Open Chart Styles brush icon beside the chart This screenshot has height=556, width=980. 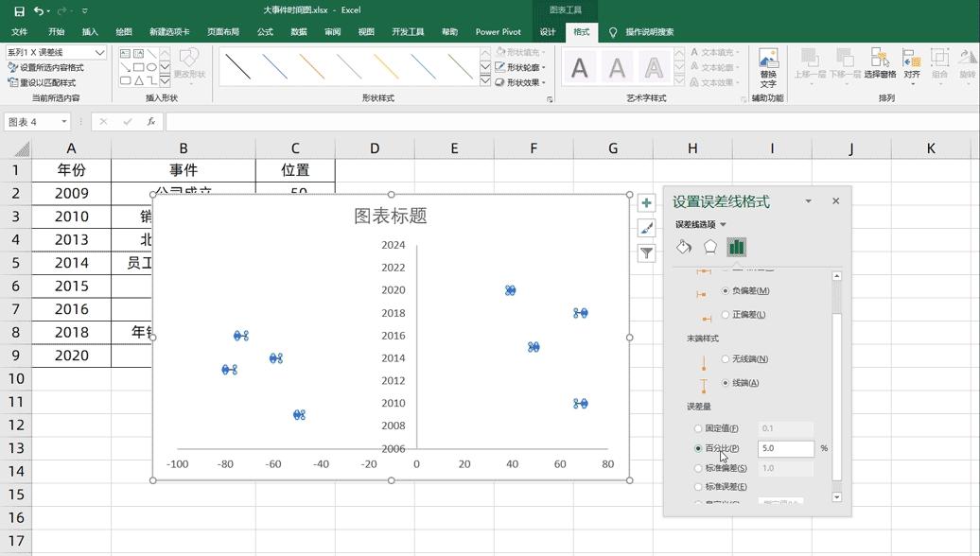click(647, 227)
